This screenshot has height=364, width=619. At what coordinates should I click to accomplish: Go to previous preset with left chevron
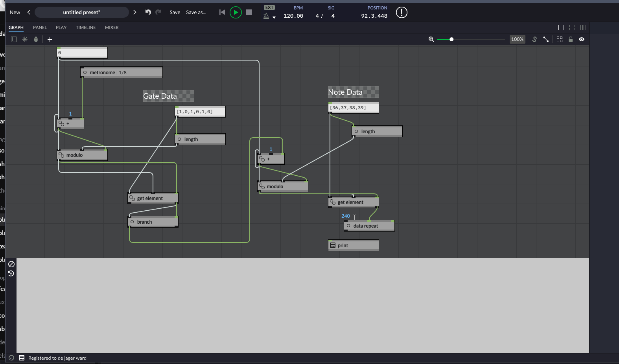[29, 12]
